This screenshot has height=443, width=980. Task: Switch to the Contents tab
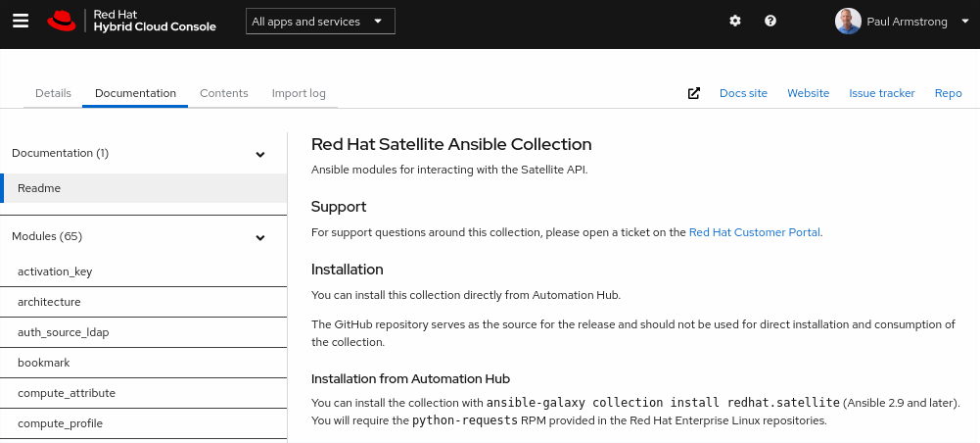[224, 93]
